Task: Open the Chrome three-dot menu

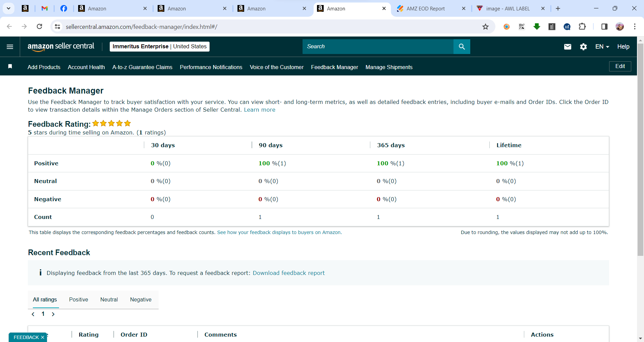Action: (x=635, y=26)
